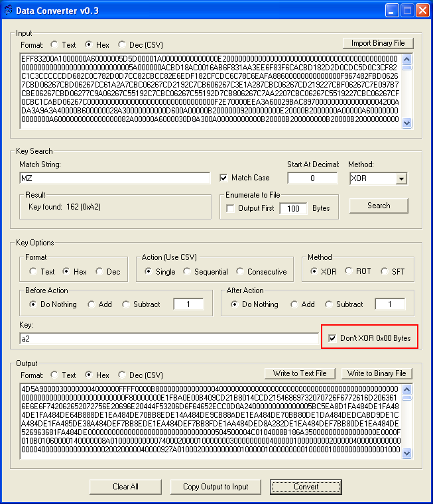Image resolution: width=433 pixels, height=504 pixels.
Task: Toggle Don't XOR 0x00 Bytes checkbox
Action: point(332,338)
